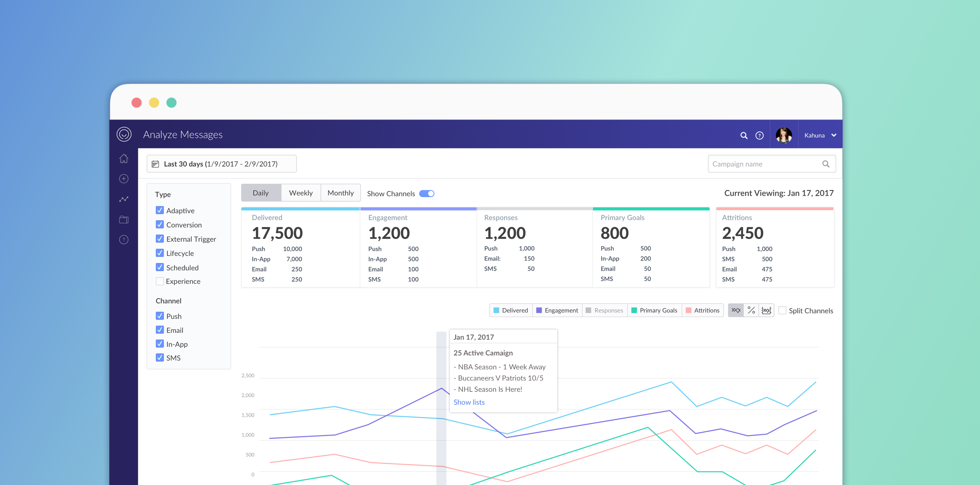This screenshot has height=485, width=980.
Task: Check the Experience type checkbox
Action: pyautogui.click(x=160, y=281)
